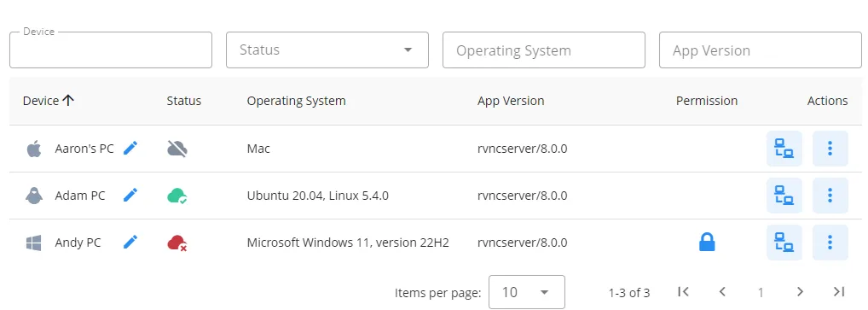Edit the Andy PC device name

(x=130, y=243)
